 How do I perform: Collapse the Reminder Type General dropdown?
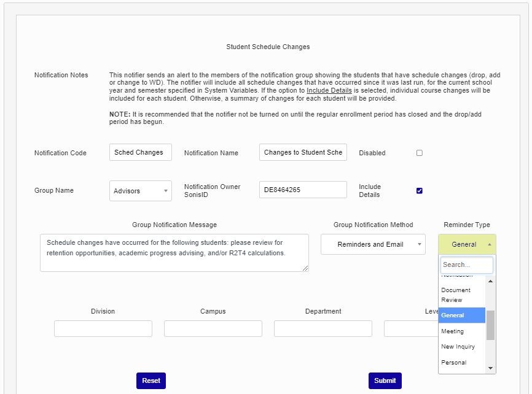467,244
